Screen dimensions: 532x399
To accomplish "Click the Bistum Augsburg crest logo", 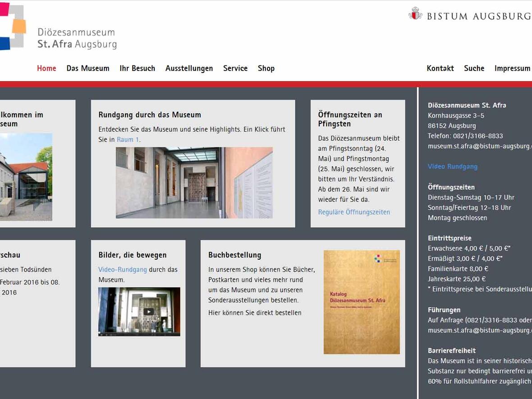I will pyautogui.click(x=415, y=14).
